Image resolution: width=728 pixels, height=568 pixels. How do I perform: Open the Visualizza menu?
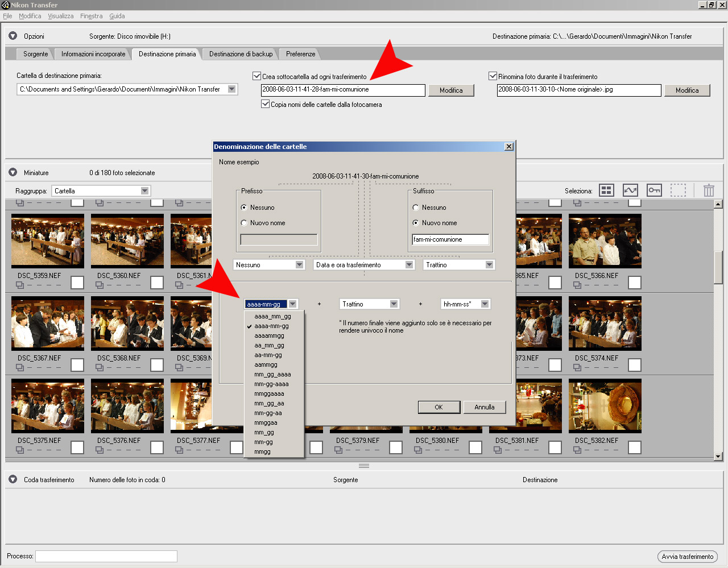pos(61,16)
